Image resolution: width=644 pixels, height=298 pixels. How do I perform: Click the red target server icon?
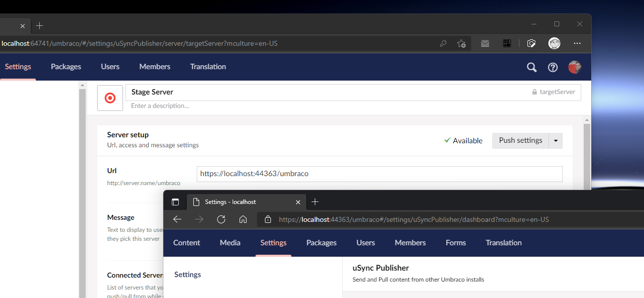pos(110,98)
